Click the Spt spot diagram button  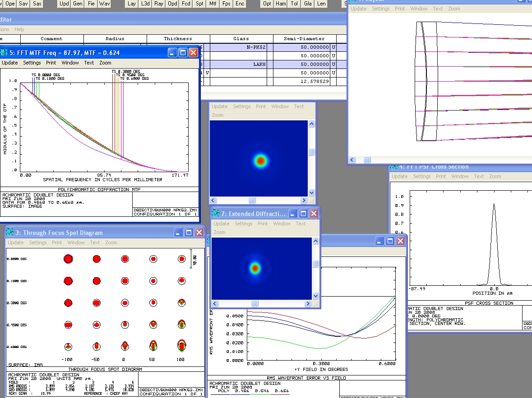pos(199,4)
